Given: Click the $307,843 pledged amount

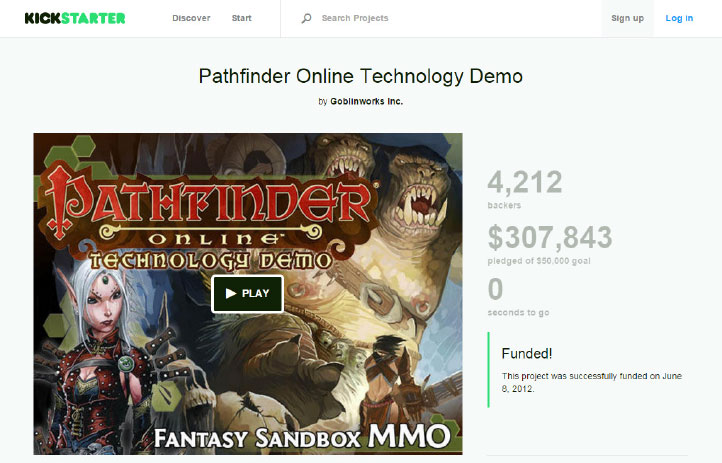Looking at the screenshot, I should coord(550,237).
